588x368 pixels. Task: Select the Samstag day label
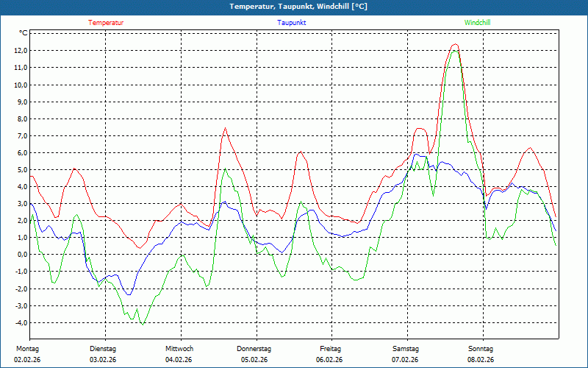(x=405, y=349)
